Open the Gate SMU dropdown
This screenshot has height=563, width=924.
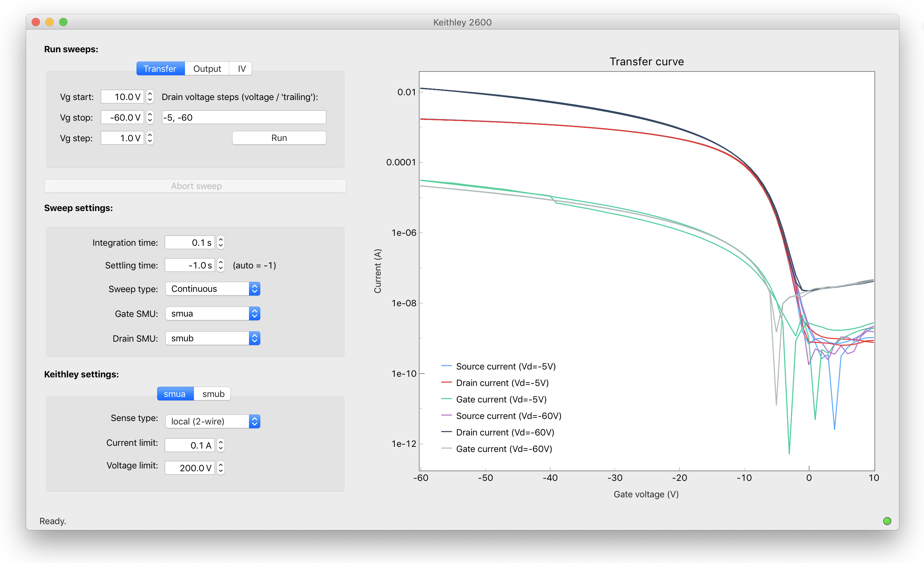click(213, 313)
